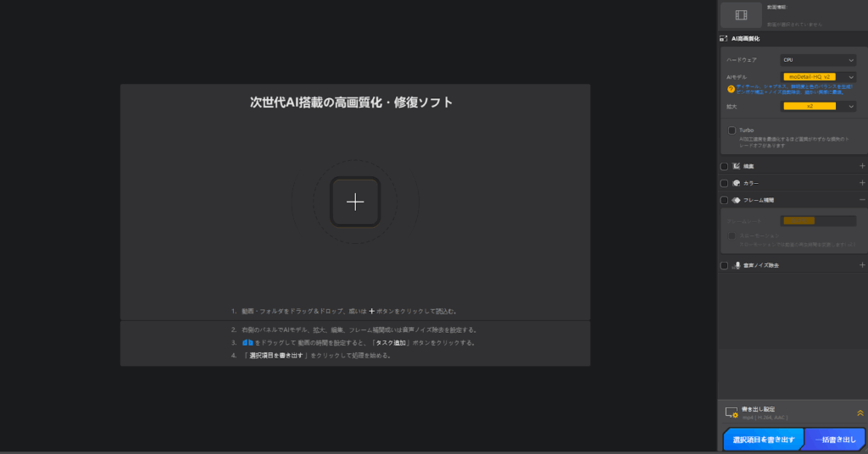Click the film strip video info thumbnail
The width and height of the screenshot is (868, 454).
pos(741,14)
